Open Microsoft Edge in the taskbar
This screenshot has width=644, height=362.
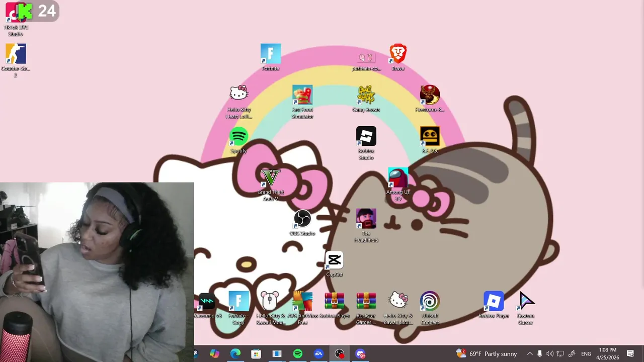click(235, 354)
